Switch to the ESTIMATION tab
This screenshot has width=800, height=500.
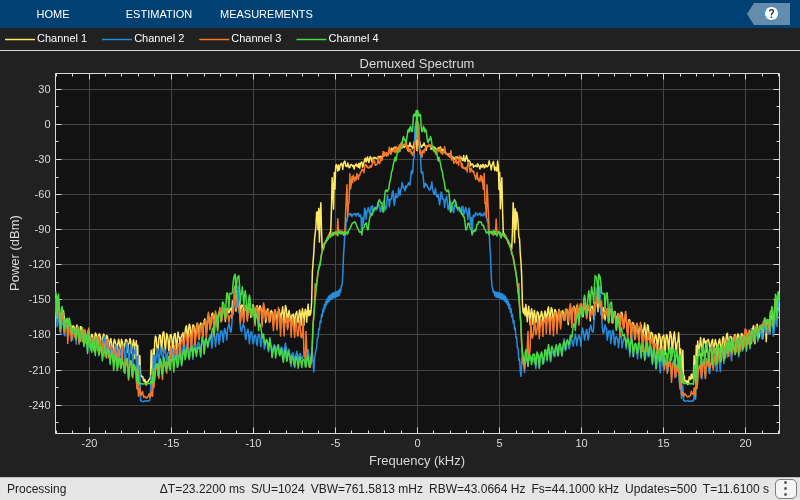click(x=159, y=14)
